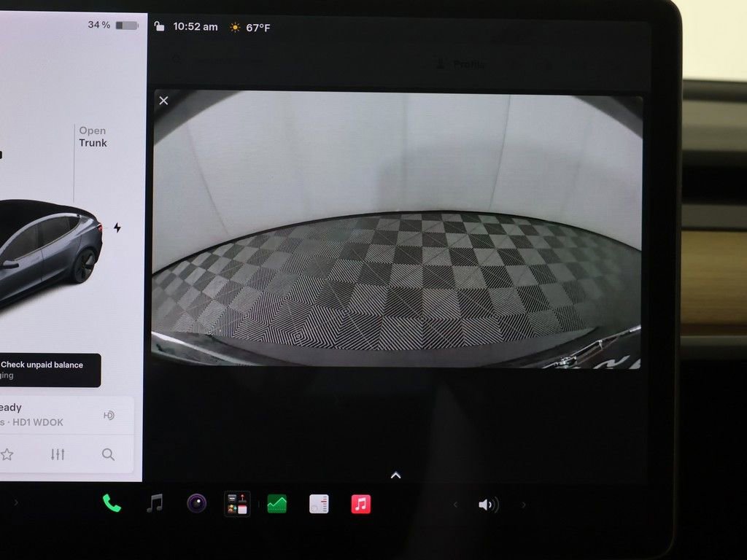Launch the Dashcam camera app

tap(197, 503)
